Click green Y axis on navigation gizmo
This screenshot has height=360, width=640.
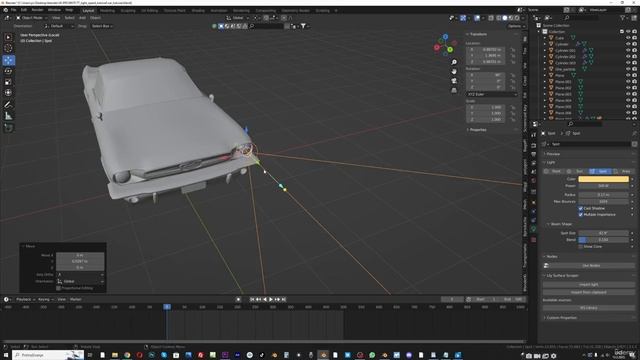pos(450,50)
